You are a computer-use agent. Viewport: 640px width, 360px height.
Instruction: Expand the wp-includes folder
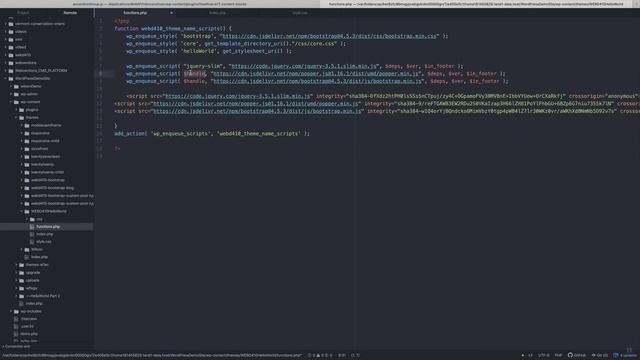[x=11, y=311]
